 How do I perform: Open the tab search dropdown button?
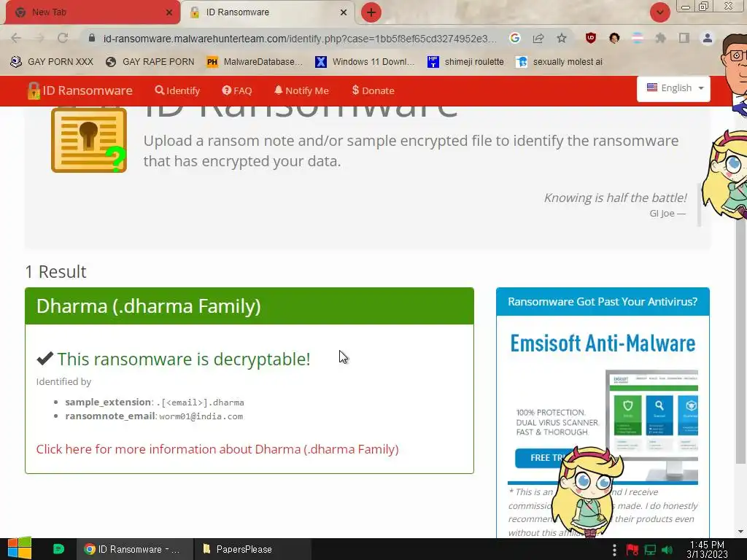[659, 12]
